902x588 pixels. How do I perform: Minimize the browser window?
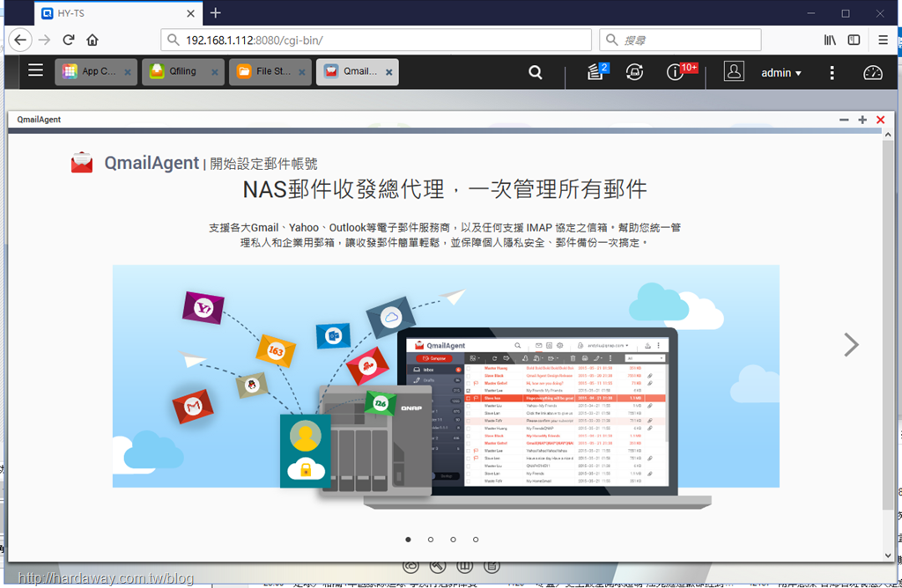tap(811, 13)
